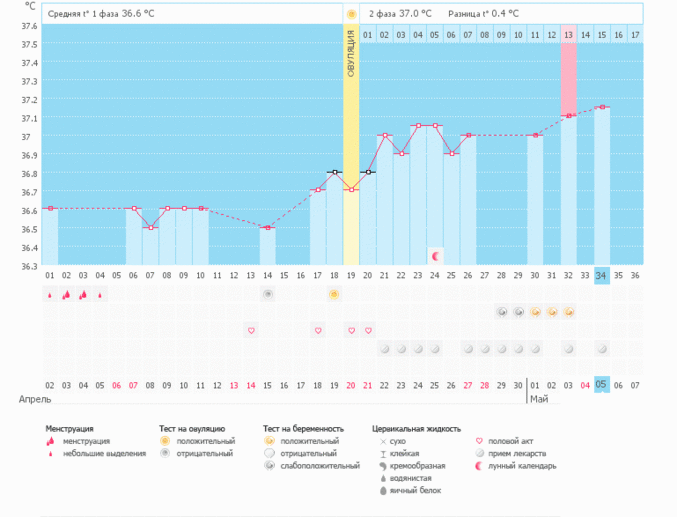Select the pregnancy test icon on cycle day 28
Viewport: 677px width, 517px height.
click(502, 312)
